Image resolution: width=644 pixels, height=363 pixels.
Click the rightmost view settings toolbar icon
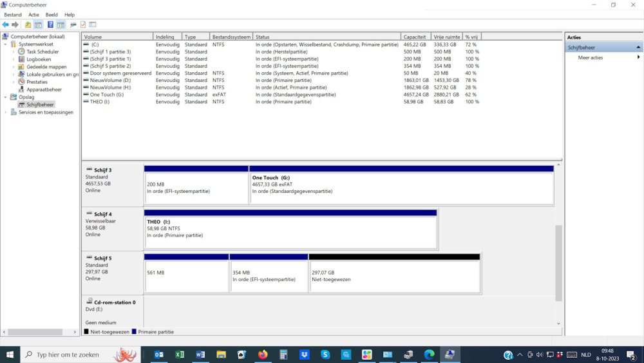[x=93, y=25]
